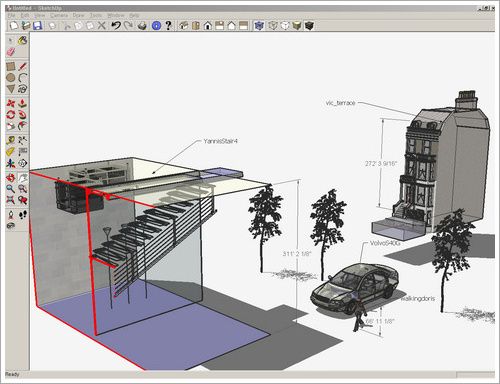
Task: Select the pink Eraser tool
Action: coord(11,52)
